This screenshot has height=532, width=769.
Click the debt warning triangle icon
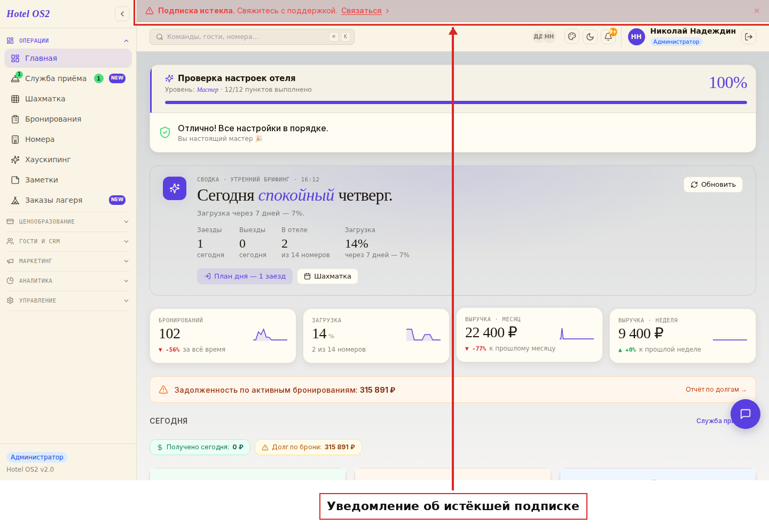tap(163, 390)
